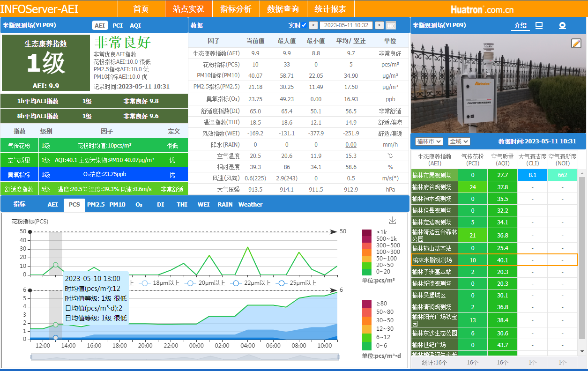Go to previous time with left arrow
The width and height of the screenshot is (588, 371).
click(313, 25)
